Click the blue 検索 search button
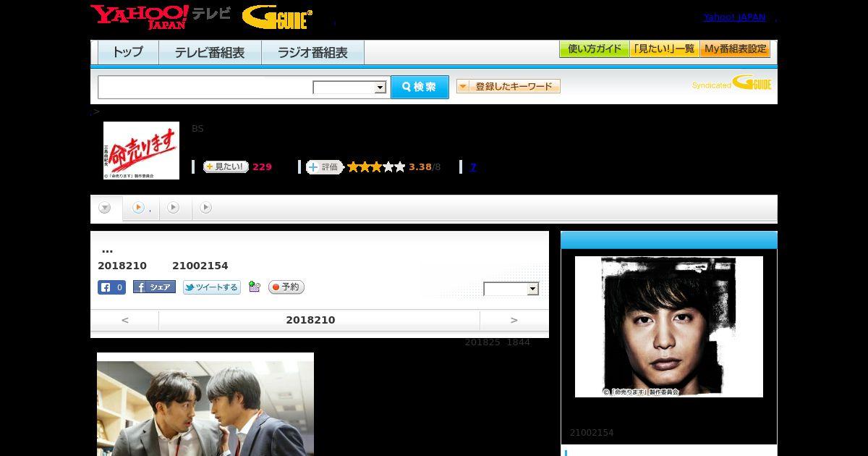The image size is (868, 456). point(420,87)
